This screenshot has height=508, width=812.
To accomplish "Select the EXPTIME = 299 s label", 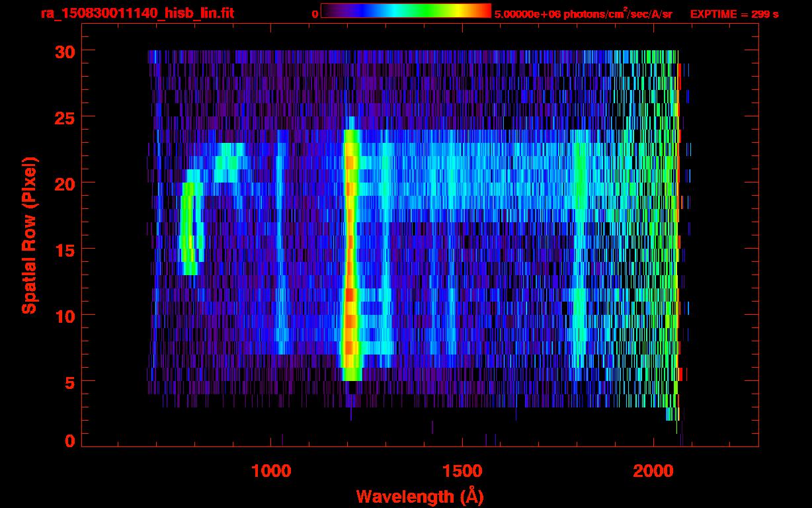I will click(x=734, y=14).
